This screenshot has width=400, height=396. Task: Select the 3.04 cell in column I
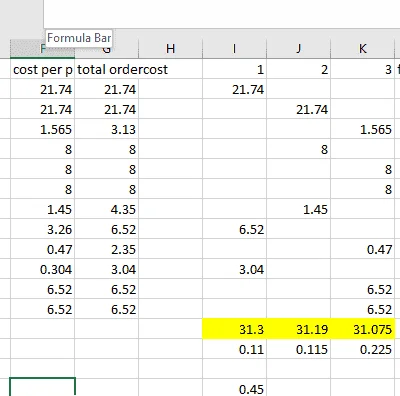click(x=234, y=269)
